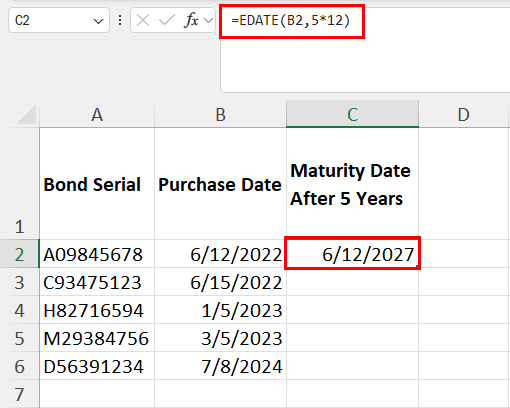Select row 6 header
Screen dimensions: 510x408
pos(19,366)
